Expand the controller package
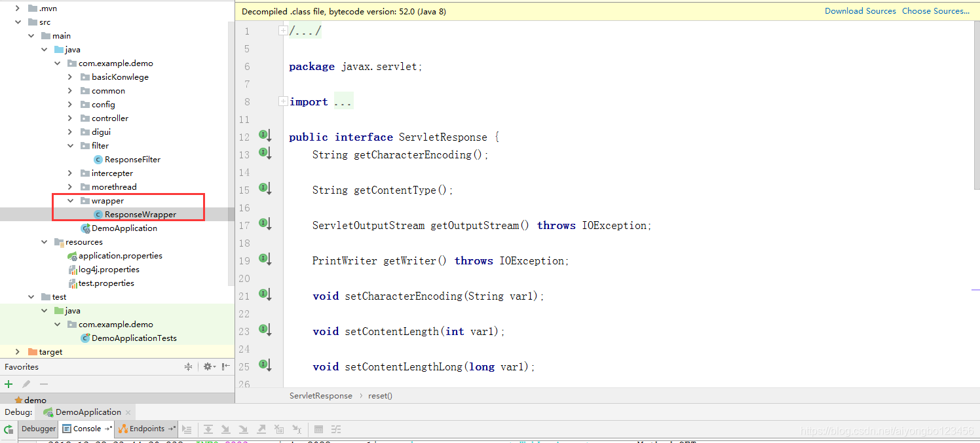Viewport: 980px width, 443px height. click(x=70, y=118)
